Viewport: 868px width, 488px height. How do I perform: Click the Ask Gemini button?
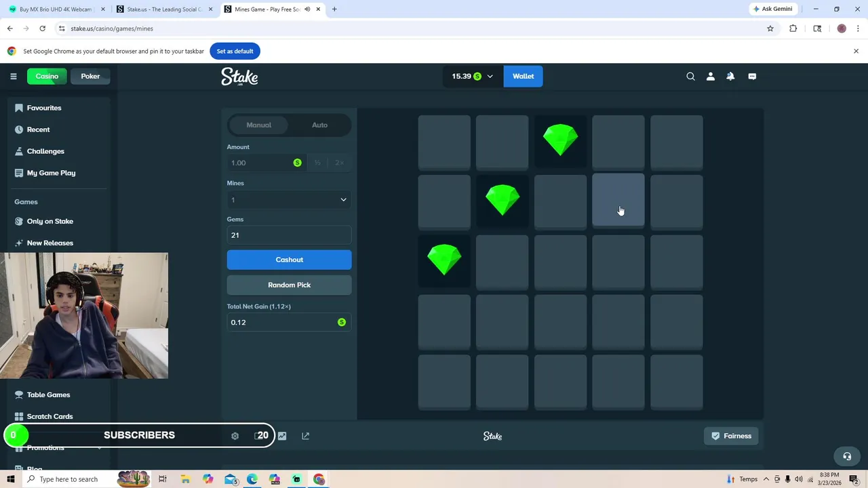[772, 9]
